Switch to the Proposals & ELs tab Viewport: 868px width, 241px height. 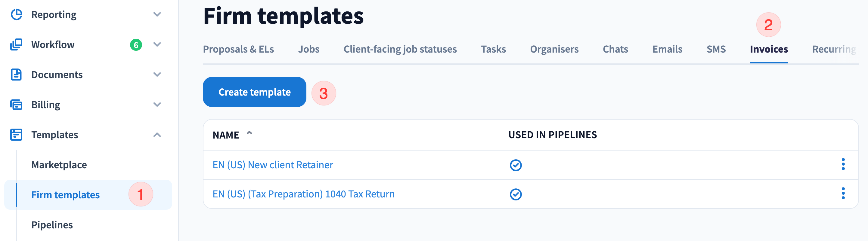click(238, 49)
